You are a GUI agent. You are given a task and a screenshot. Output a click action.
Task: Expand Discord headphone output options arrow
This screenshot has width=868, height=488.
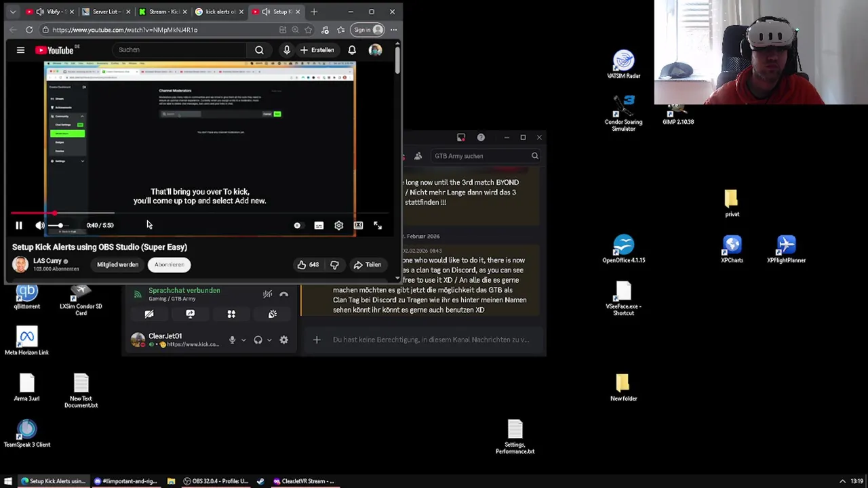269,340
